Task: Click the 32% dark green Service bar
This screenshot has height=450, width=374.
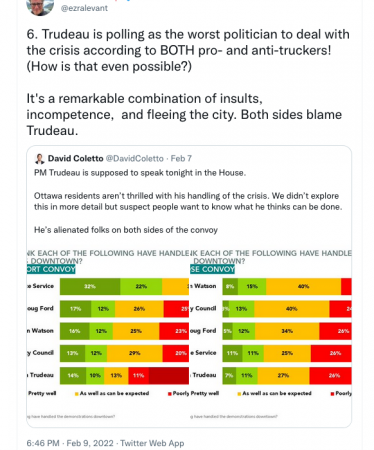Action: coord(90,286)
